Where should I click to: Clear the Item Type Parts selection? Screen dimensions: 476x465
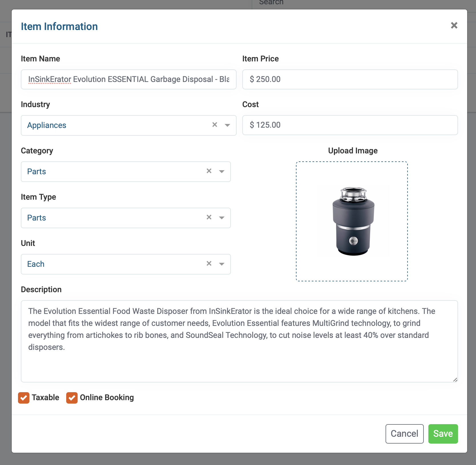pyautogui.click(x=209, y=217)
